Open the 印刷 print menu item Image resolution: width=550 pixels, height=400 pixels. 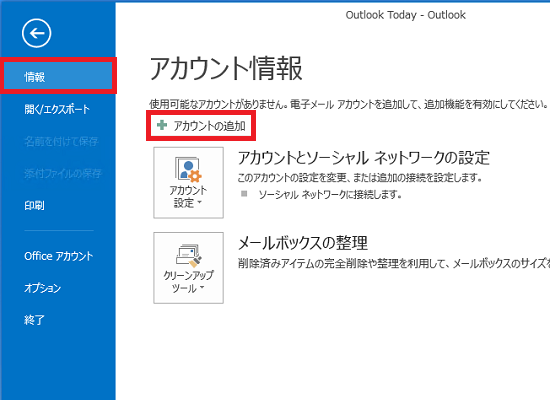pos(34,205)
